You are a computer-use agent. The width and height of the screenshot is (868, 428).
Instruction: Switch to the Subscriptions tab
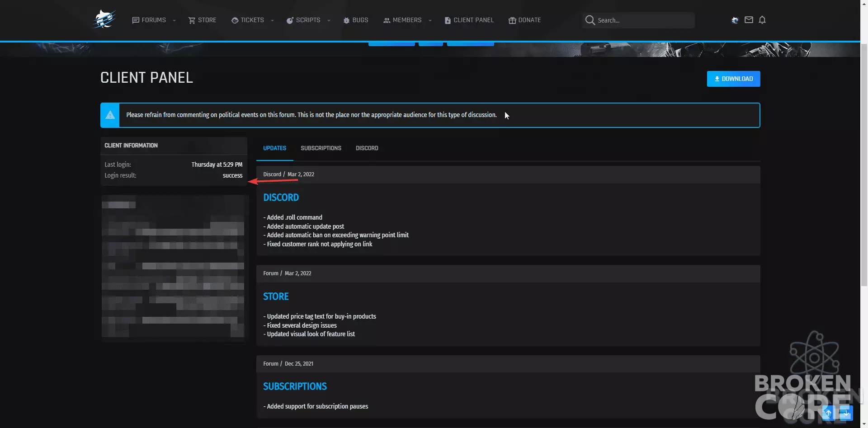point(321,148)
